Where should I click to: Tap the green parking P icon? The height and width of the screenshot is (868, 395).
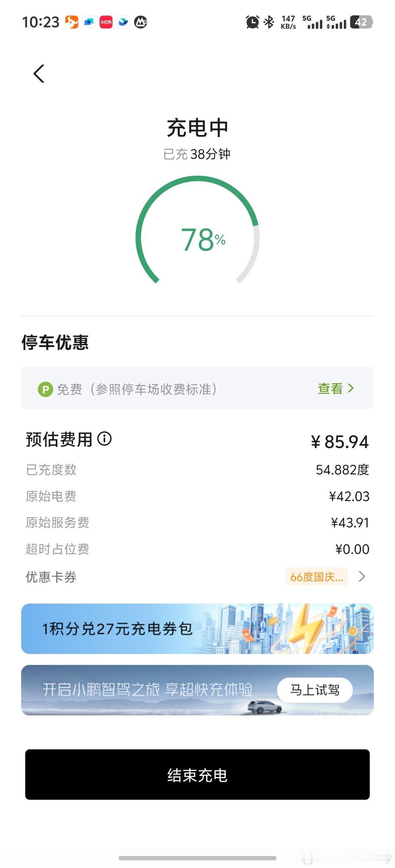pyautogui.click(x=45, y=389)
